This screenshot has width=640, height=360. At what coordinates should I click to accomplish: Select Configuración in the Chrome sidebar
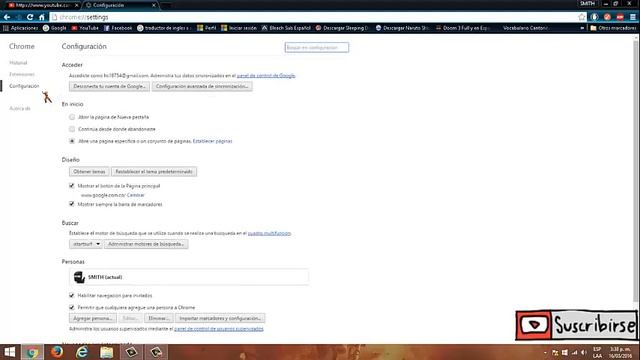click(24, 86)
